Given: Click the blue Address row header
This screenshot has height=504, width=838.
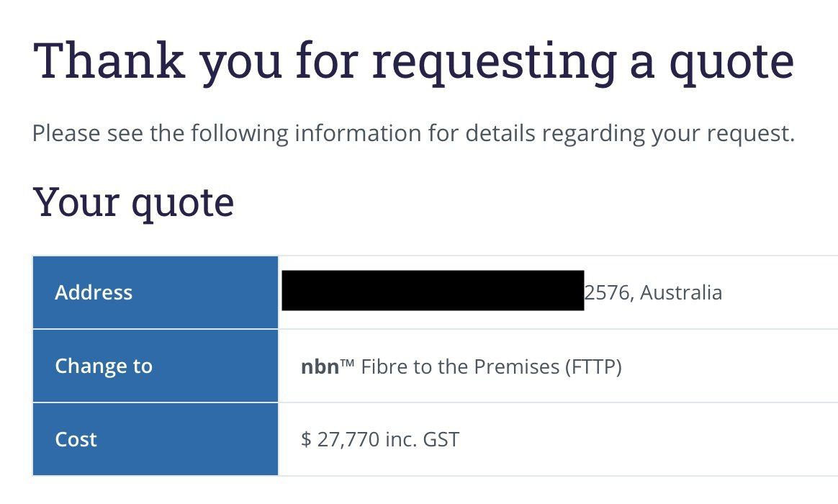Looking at the screenshot, I should coord(156,292).
